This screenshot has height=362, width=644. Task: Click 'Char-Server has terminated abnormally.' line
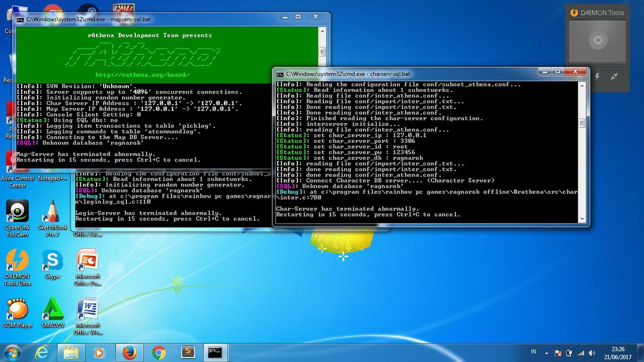tap(347, 209)
